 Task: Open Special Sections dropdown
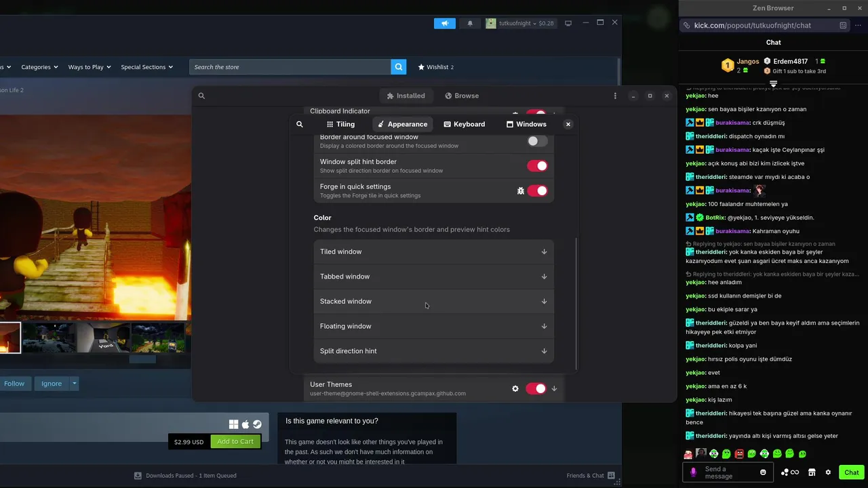point(147,67)
